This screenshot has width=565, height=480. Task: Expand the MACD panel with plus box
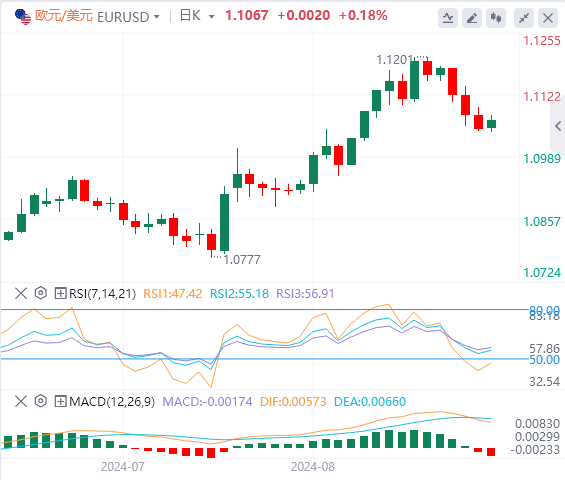(60, 401)
